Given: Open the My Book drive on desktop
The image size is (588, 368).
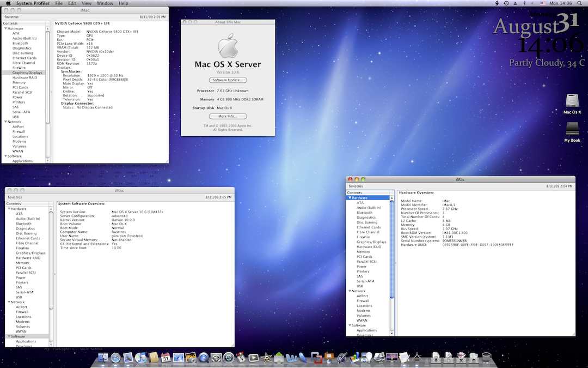Looking at the screenshot, I should pyautogui.click(x=572, y=130).
